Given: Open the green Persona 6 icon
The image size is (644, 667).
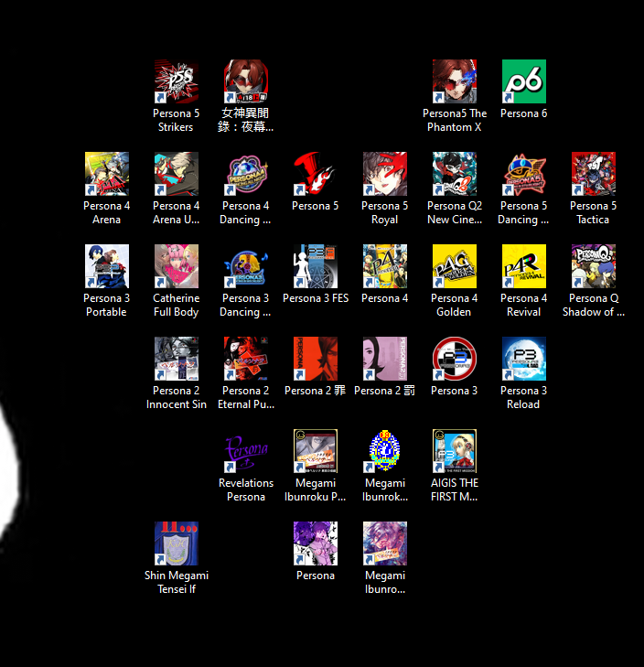Looking at the screenshot, I should (x=523, y=81).
